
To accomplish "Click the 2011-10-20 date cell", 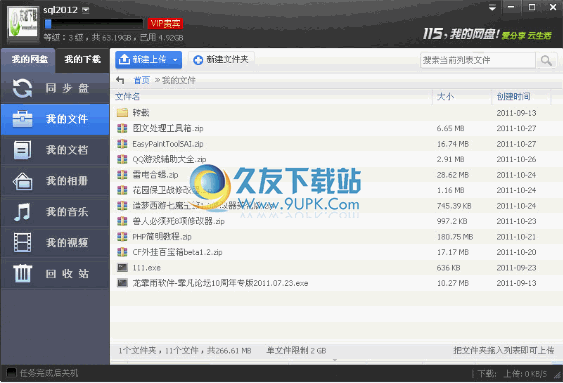I will pos(516,252).
